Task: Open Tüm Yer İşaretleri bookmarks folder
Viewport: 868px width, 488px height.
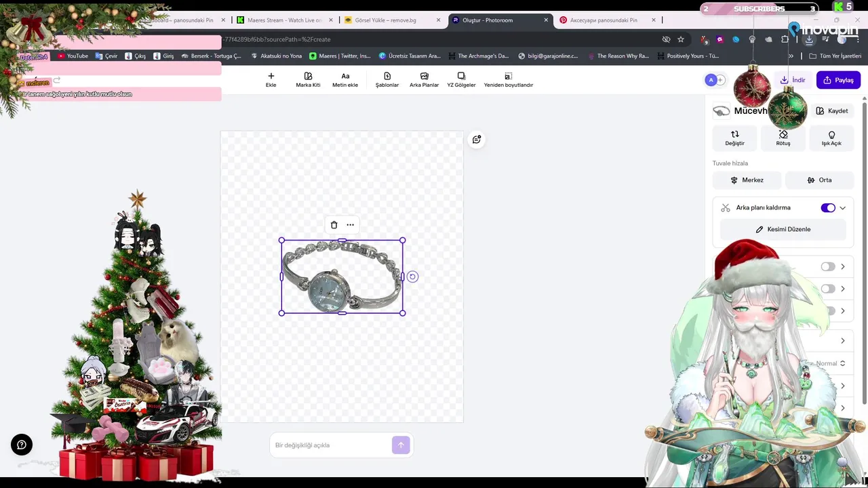Action: coord(835,56)
